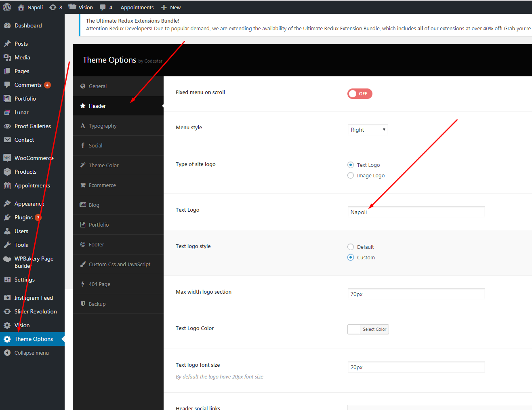Open the Theme Color tab
The height and width of the screenshot is (410, 532).
(x=104, y=165)
